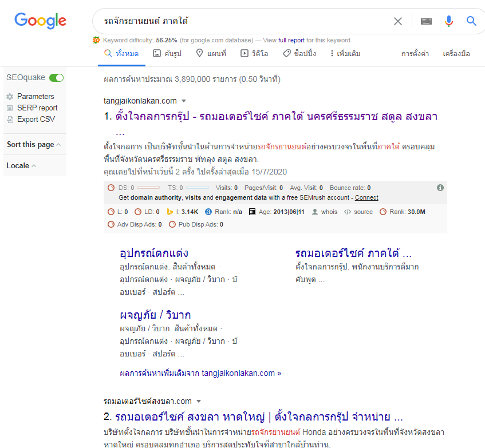
Task: Expand the Sort this page section
Action: click(33, 145)
